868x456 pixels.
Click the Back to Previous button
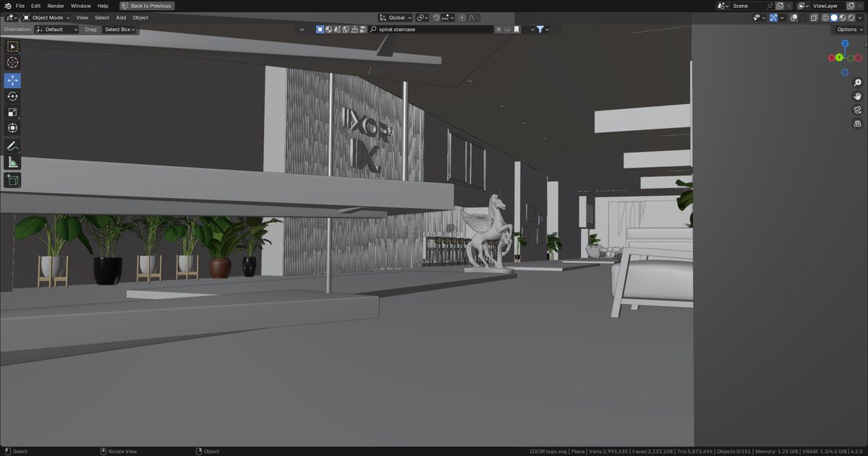(147, 5)
